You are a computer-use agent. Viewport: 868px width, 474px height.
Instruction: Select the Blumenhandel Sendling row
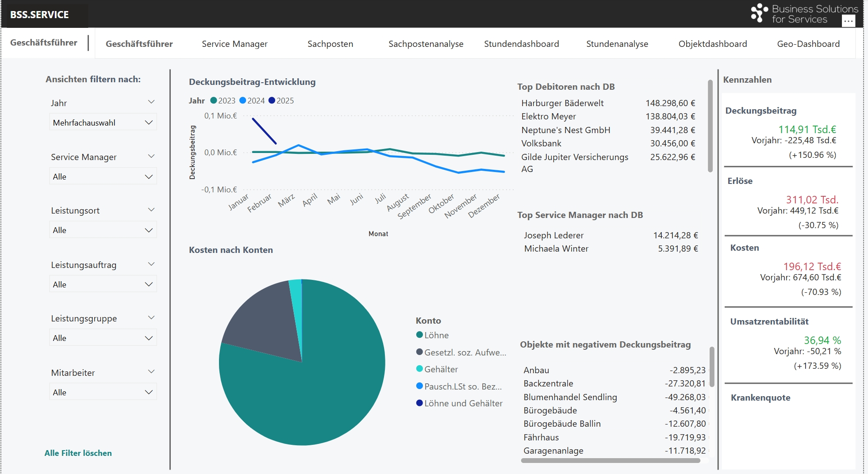click(x=615, y=397)
